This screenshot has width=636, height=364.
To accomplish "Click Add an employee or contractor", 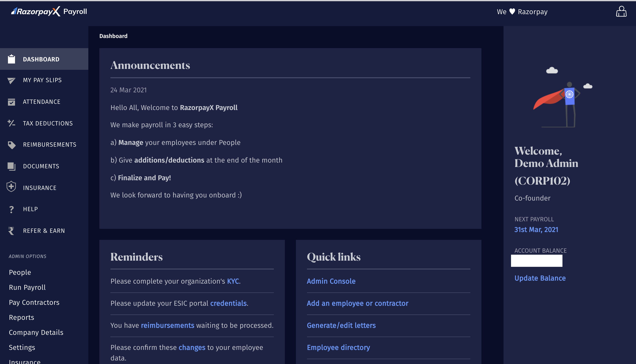I will coord(357,303).
